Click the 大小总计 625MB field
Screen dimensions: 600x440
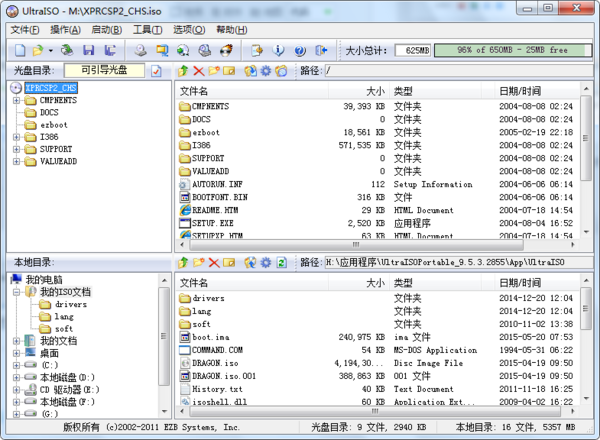[413, 50]
